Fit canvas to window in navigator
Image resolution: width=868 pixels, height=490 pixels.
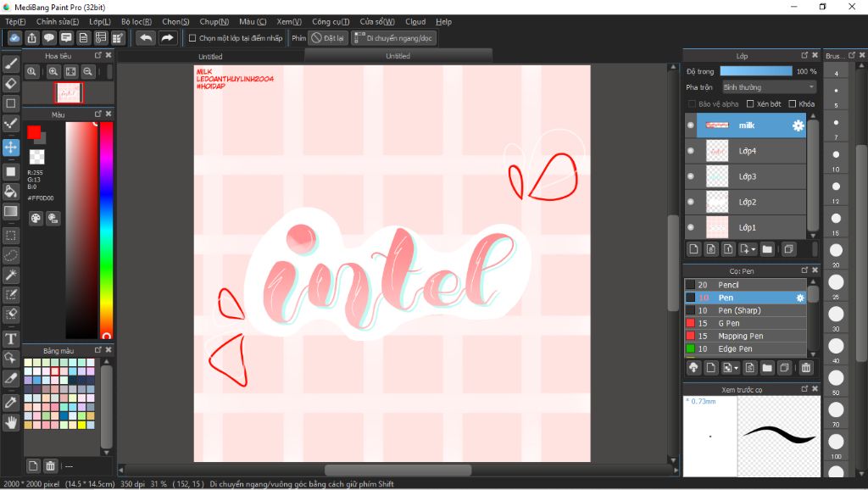pyautogui.click(x=70, y=71)
